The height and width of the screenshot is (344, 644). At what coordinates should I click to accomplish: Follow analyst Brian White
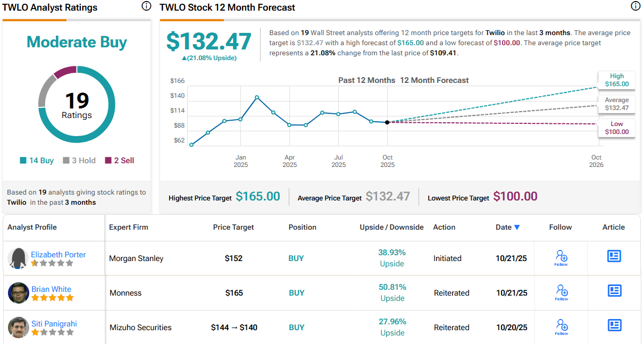(561, 292)
